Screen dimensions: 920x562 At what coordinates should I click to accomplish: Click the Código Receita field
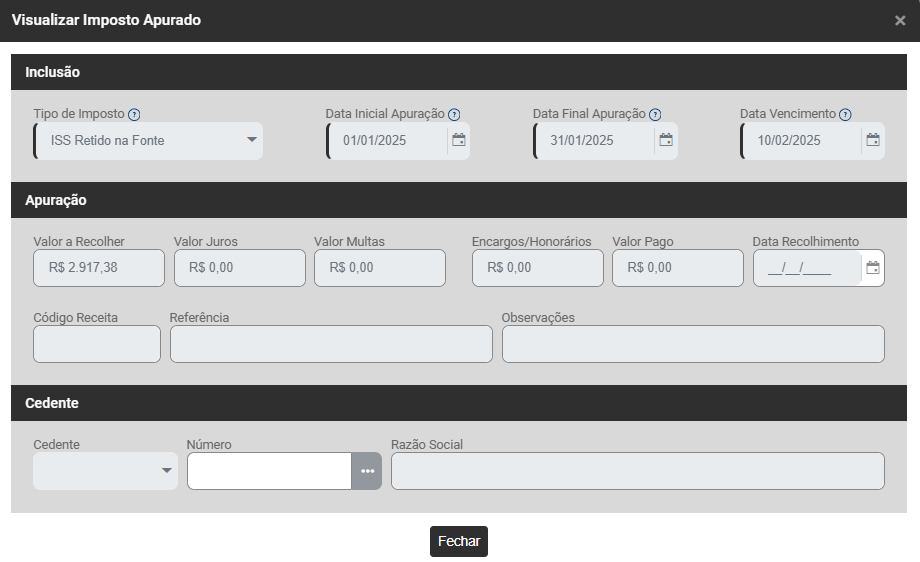click(97, 344)
